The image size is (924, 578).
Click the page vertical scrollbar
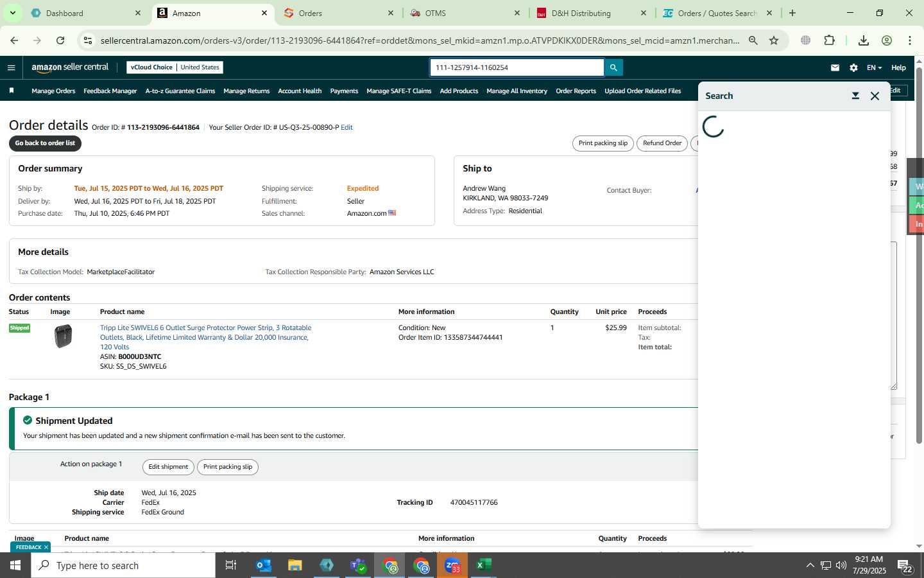919,257
